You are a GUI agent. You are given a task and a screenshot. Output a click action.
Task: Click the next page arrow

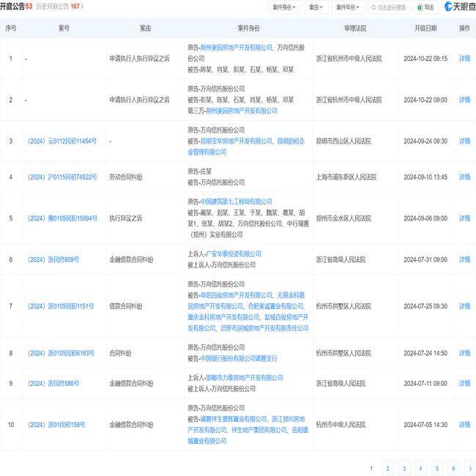(x=470, y=469)
